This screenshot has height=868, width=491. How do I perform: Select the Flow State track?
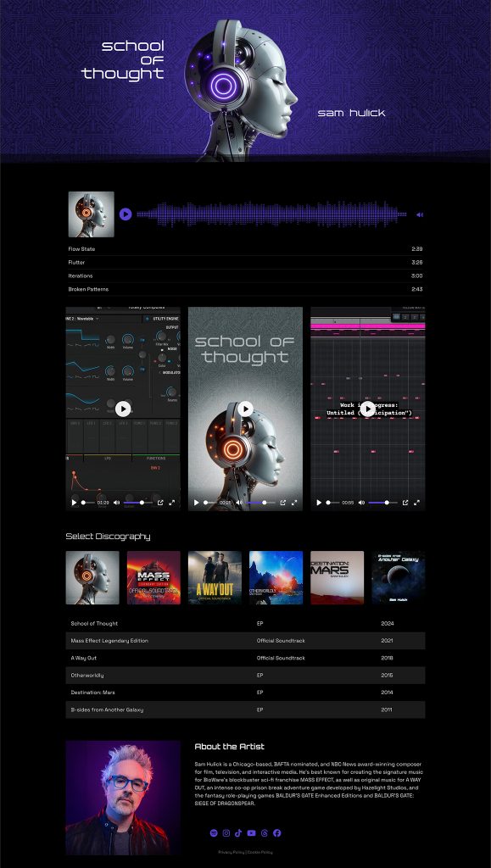245,249
